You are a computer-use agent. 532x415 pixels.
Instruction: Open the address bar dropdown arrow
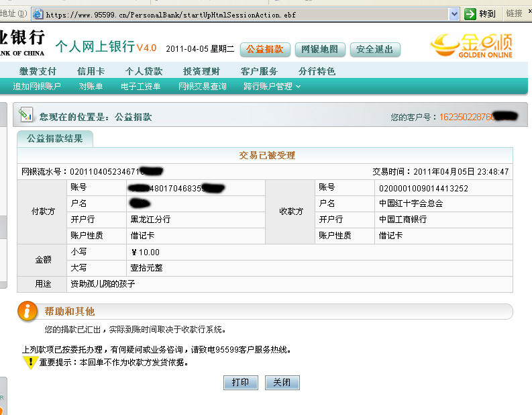click(x=454, y=14)
